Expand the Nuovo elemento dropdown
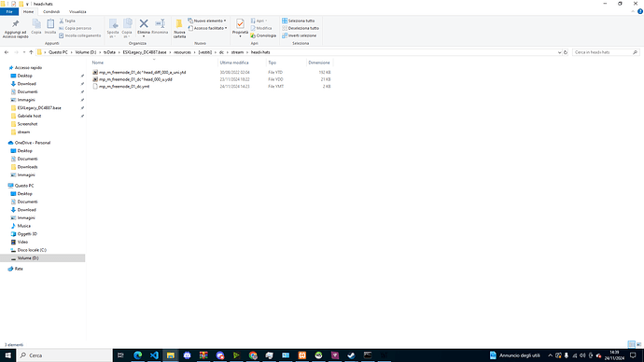644x362 pixels. point(207,21)
